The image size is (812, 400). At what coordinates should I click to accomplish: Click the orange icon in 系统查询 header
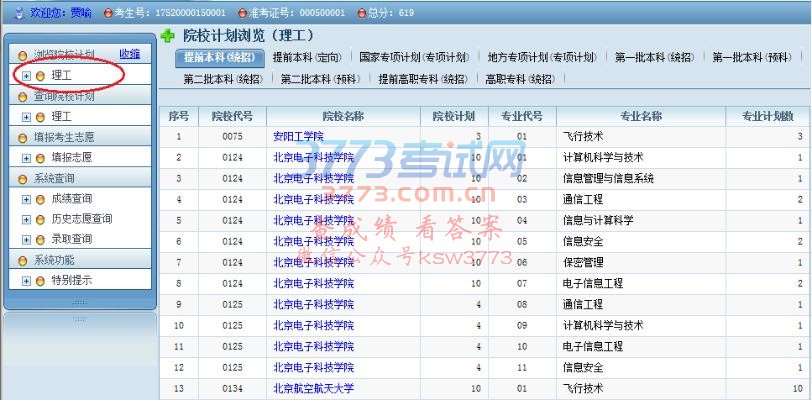(23, 178)
